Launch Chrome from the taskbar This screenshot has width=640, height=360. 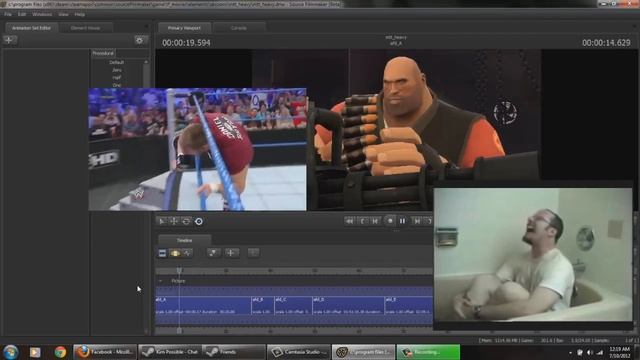[60, 351]
